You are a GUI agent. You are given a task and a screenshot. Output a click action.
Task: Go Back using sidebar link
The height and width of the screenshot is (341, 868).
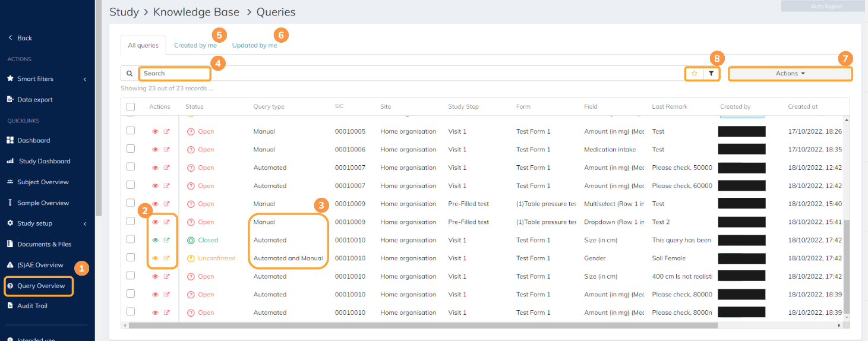point(20,38)
